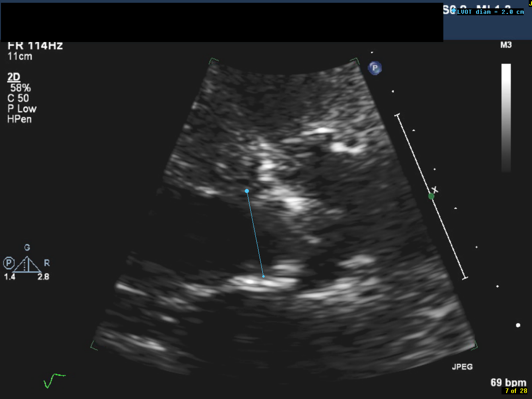This screenshot has height=399, width=532.
Task: Click the 69 bpm heart rate readout
Action: [508, 382]
